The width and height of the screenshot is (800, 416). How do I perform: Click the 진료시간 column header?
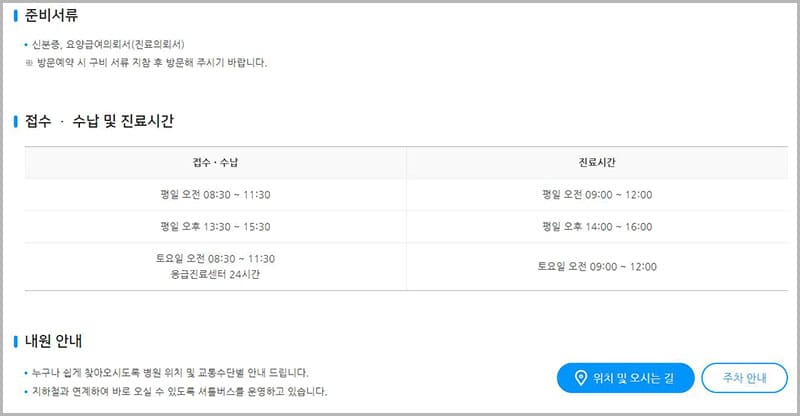click(x=597, y=163)
